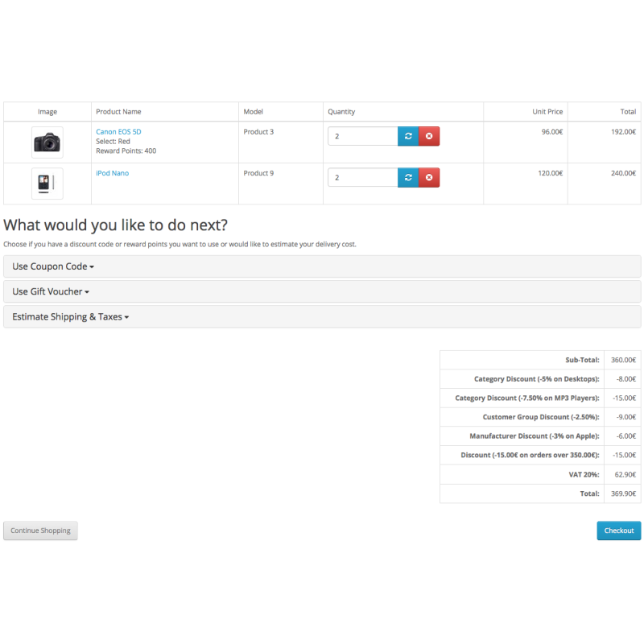This screenshot has width=644, height=644.
Task: Click refresh icon for Canon EOS 5D quantity
Action: [408, 136]
